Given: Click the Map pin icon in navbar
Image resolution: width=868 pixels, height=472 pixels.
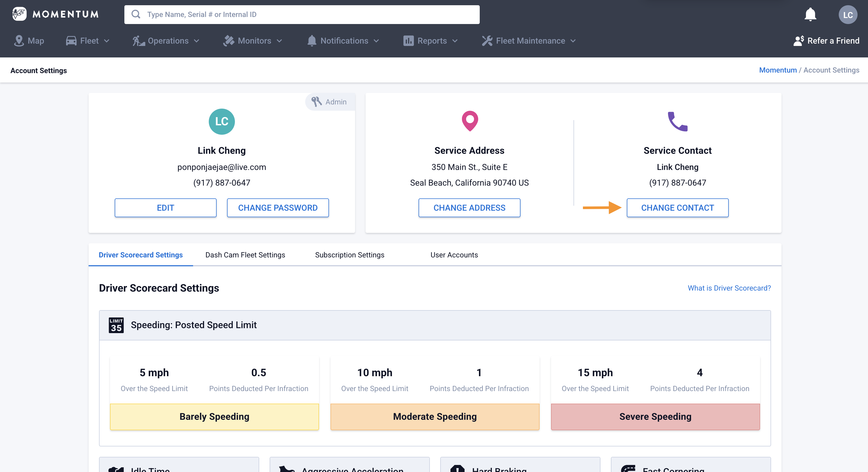Looking at the screenshot, I should click(x=19, y=41).
